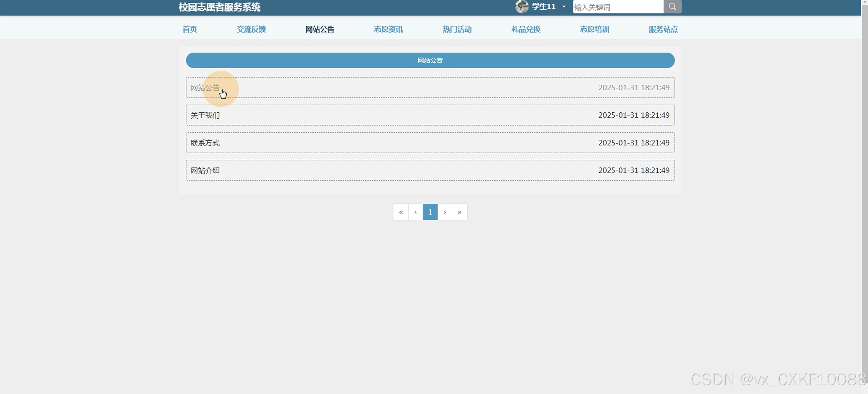Go to 首页 in navigation
The width and height of the screenshot is (868, 394).
(190, 29)
